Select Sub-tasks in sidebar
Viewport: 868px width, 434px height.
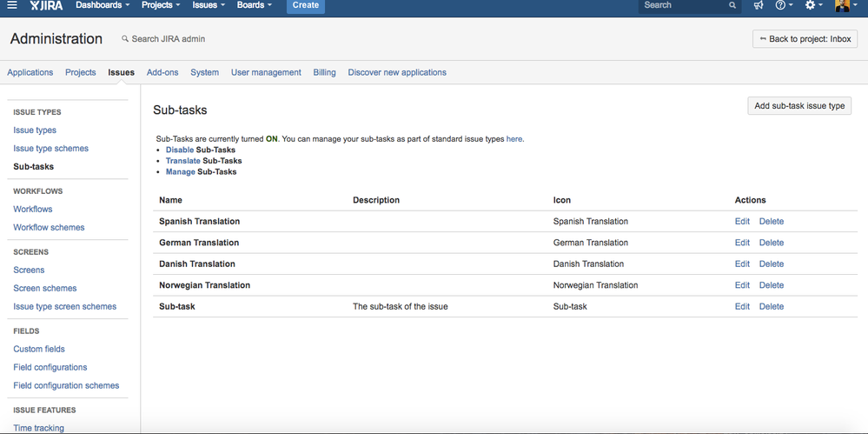[x=34, y=167]
